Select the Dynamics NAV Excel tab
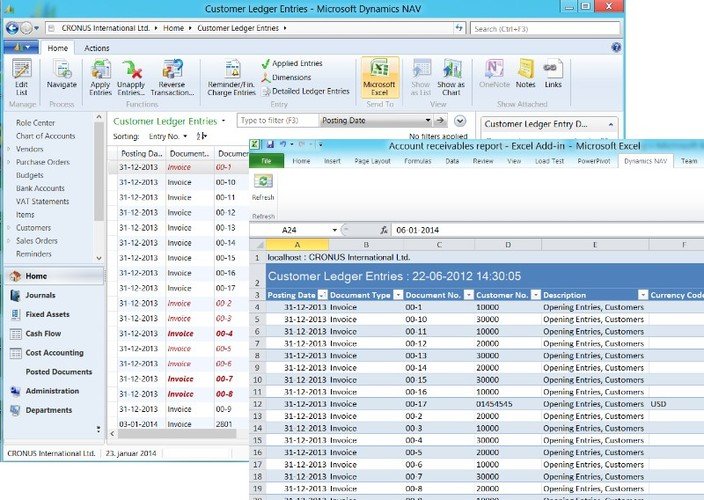This screenshot has height=500, width=704. click(646, 161)
